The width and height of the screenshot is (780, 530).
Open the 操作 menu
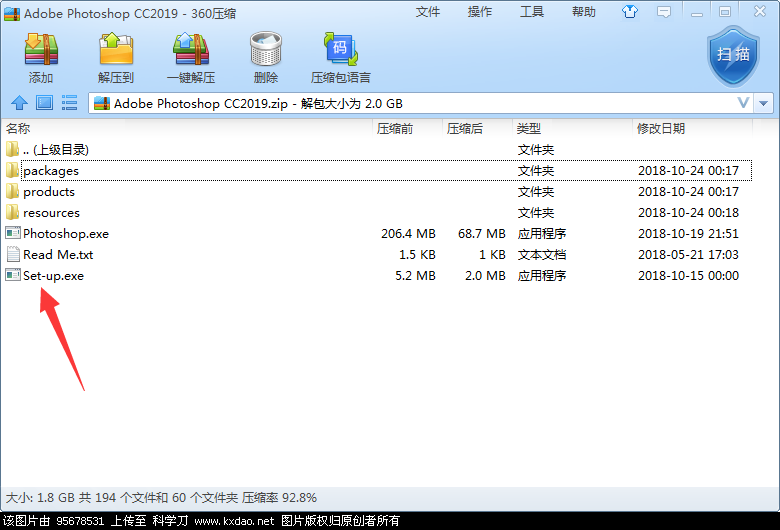pyautogui.click(x=480, y=12)
